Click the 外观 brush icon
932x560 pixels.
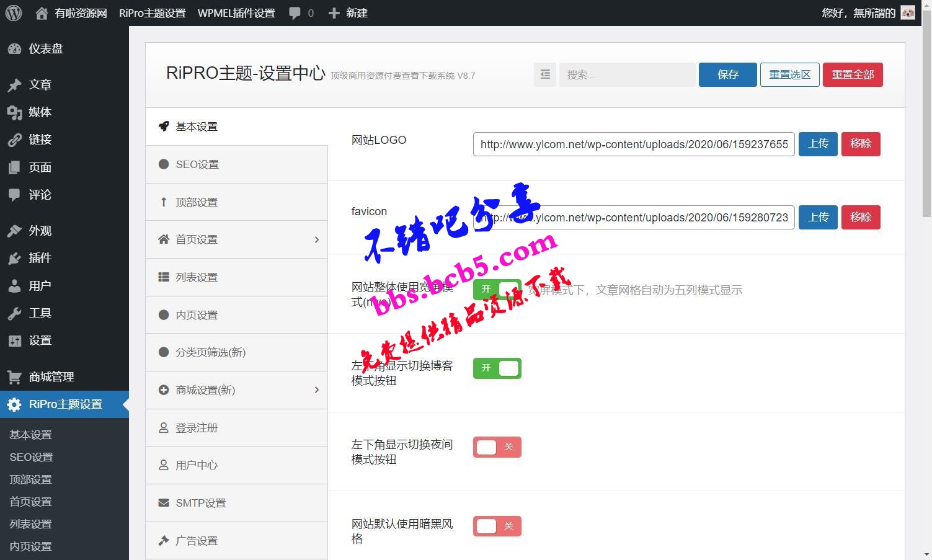tap(15, 231)
